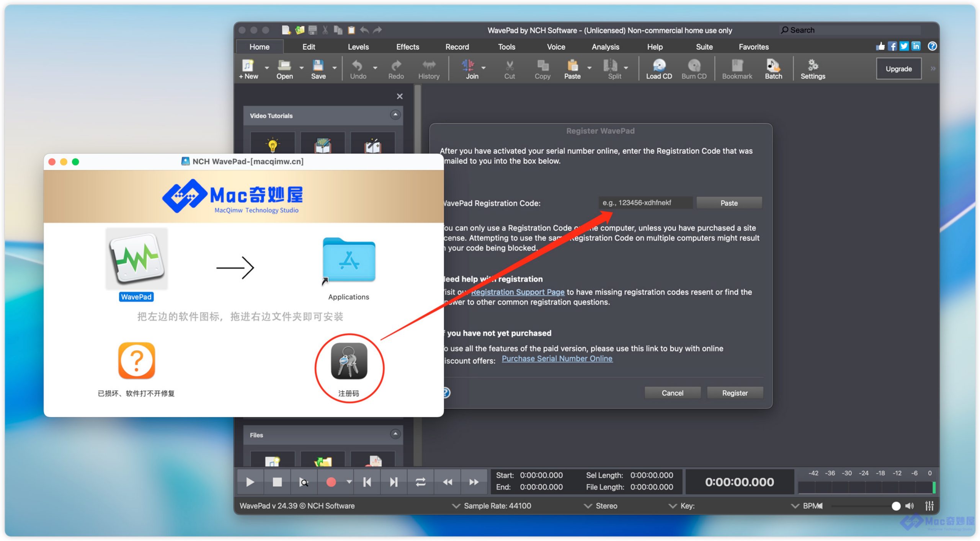980x541 pixels.
Task: Click the Applications folder icon
Action: point(349,261)
